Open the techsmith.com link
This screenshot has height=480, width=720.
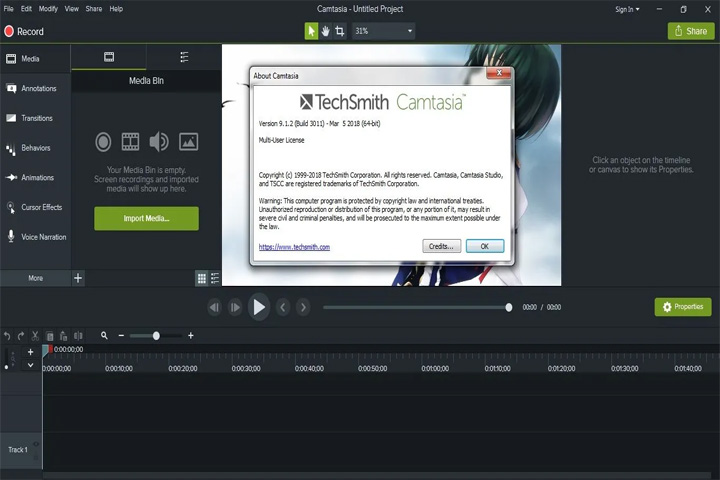tap(294, 247)
